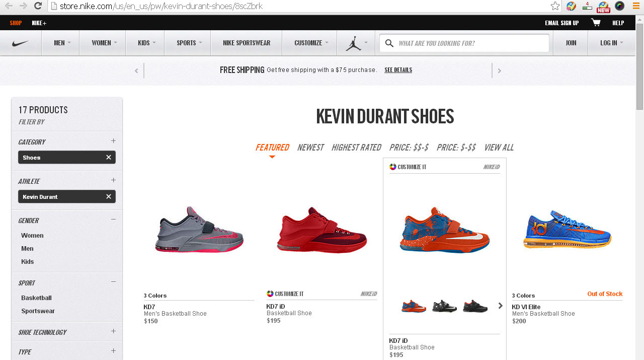The width and height of the screenshot is (644, 360).
Task: Show previous promo banner message
Action: tap(136, 70)
